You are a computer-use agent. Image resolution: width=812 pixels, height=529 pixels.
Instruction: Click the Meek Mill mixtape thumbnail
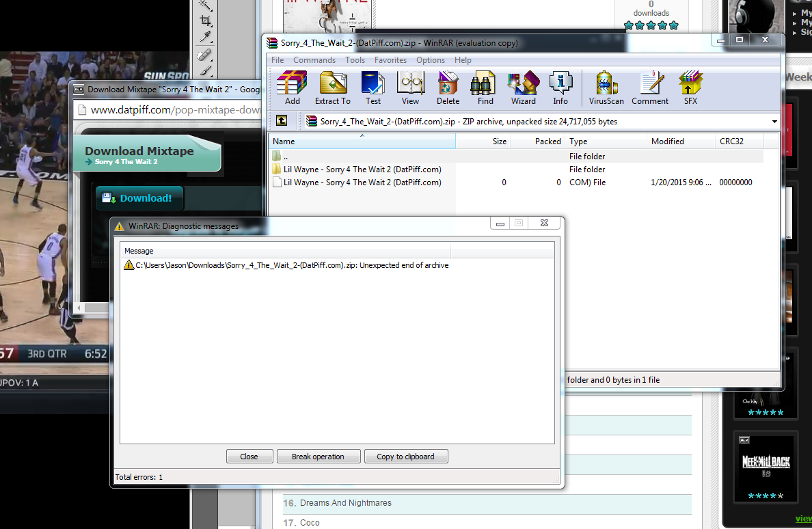pyautogui.click(x=766, y=467)
